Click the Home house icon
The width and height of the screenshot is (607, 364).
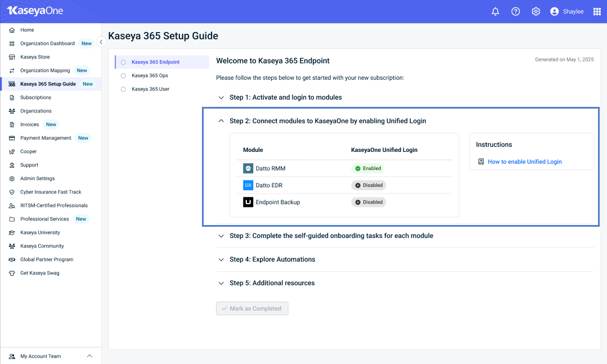coord(12,30)
